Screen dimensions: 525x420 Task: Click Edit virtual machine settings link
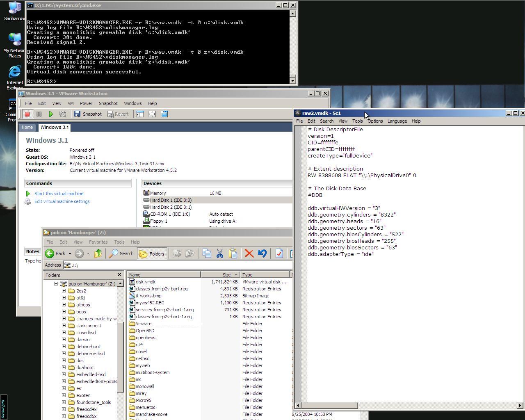62,201
